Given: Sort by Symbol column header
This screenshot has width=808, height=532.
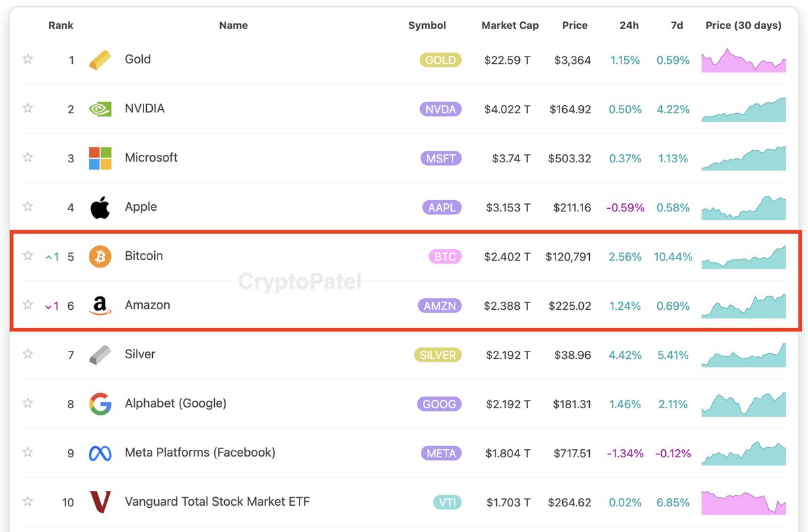Looking at the screenshot, I should pyautogui.click(x=428, y=26).
